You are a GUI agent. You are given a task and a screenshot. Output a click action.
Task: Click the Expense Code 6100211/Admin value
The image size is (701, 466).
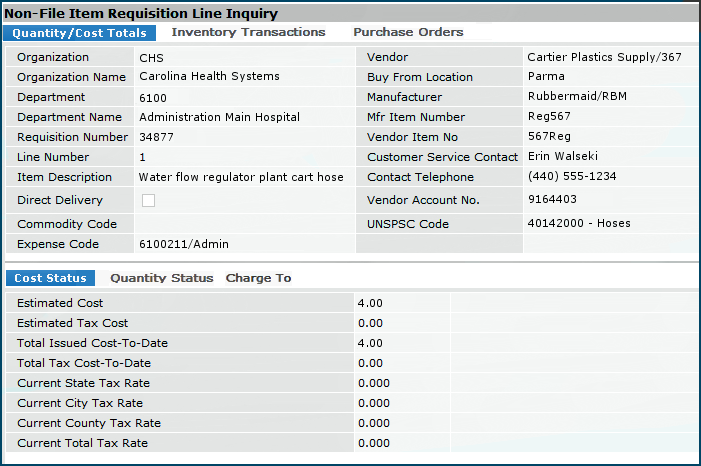coord(185,244)
